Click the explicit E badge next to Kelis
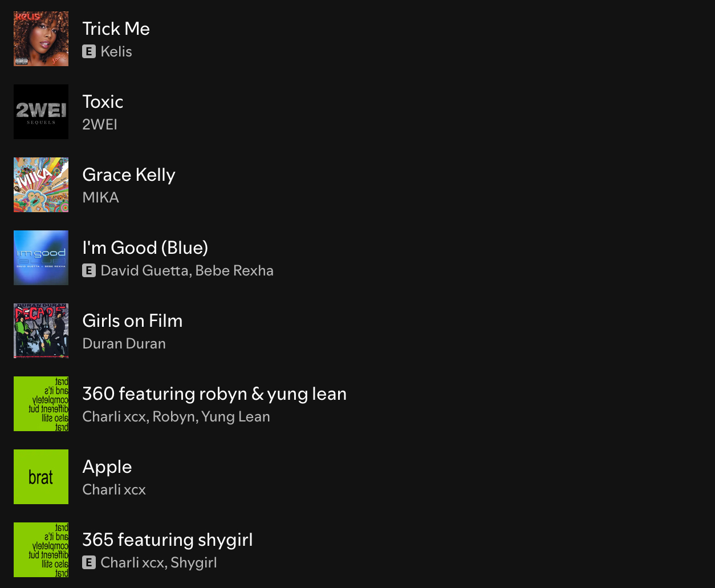 coord(89,51)
